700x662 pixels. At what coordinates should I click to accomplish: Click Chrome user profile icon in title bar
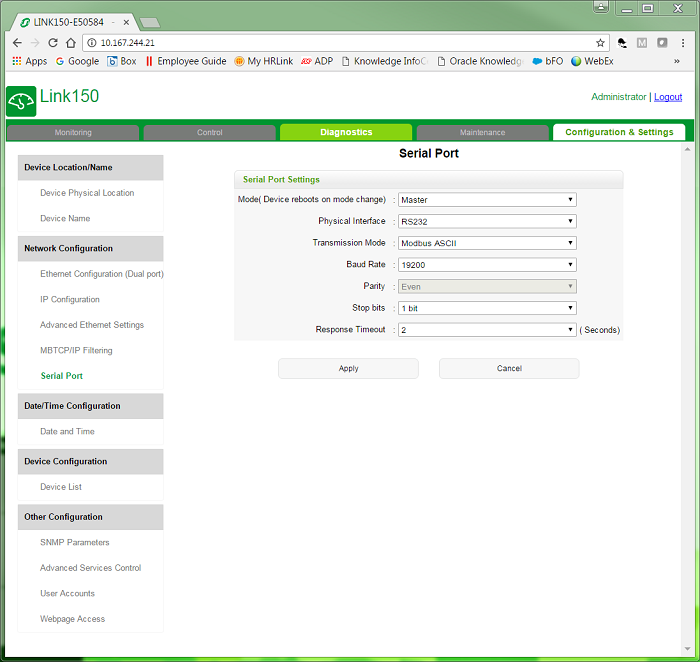601,7
